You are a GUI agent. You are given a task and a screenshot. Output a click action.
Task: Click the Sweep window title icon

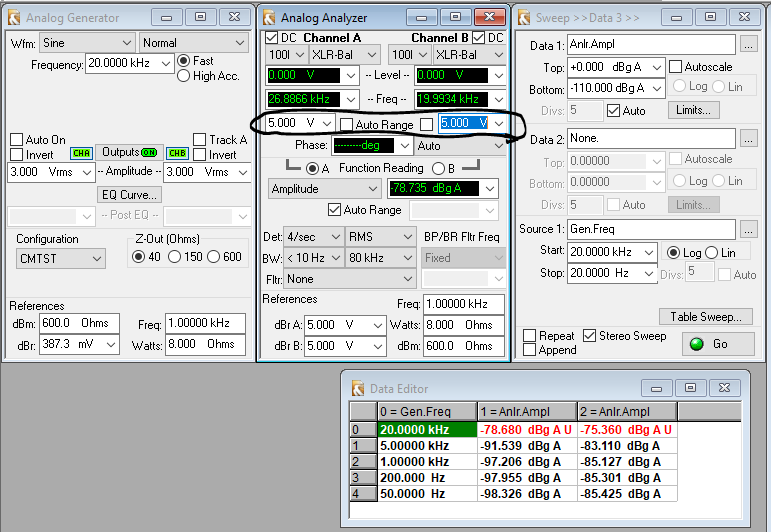[524, 18]
